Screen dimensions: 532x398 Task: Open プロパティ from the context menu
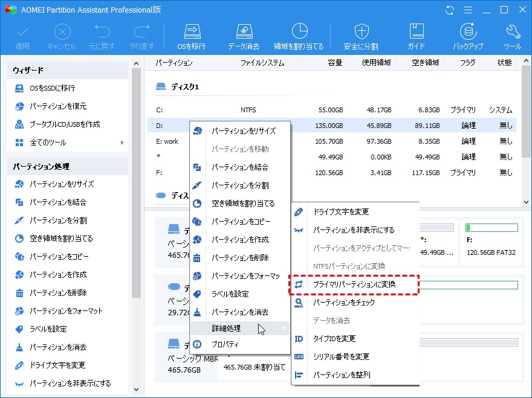tap(240, 344)
